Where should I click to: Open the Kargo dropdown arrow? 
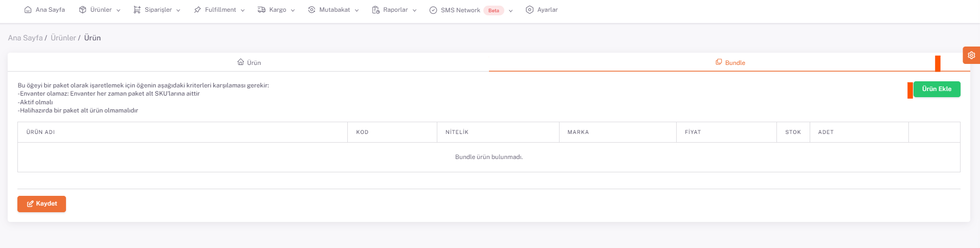[x=293, y=10]
